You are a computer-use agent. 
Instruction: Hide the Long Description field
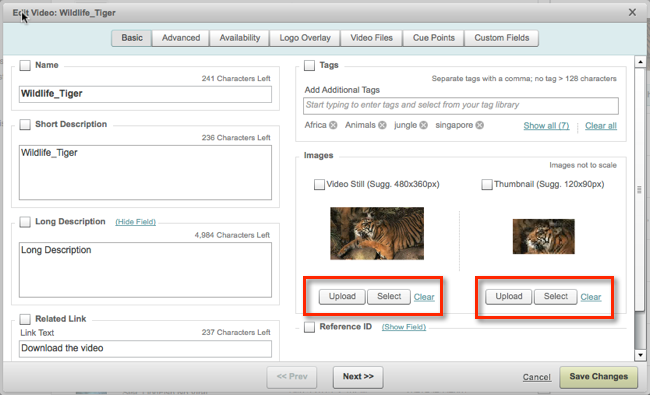[136, 222]
